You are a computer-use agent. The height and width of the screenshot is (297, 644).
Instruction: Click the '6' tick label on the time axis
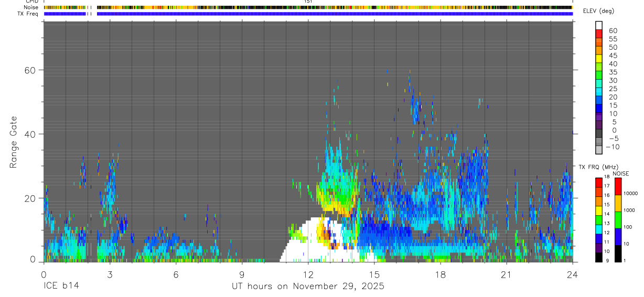[176, 274]
